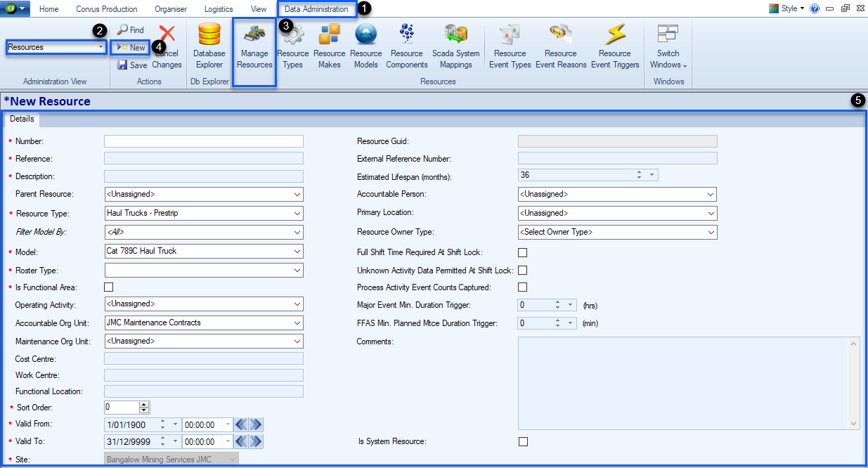
Task: Select the Details tab
Action: (22, 119)
